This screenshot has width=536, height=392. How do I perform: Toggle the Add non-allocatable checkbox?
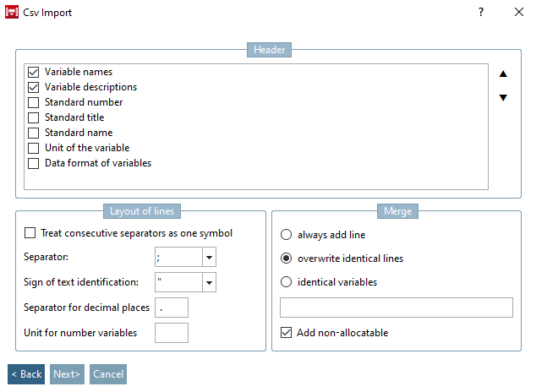pyautogui.click(x=287, y=333)
